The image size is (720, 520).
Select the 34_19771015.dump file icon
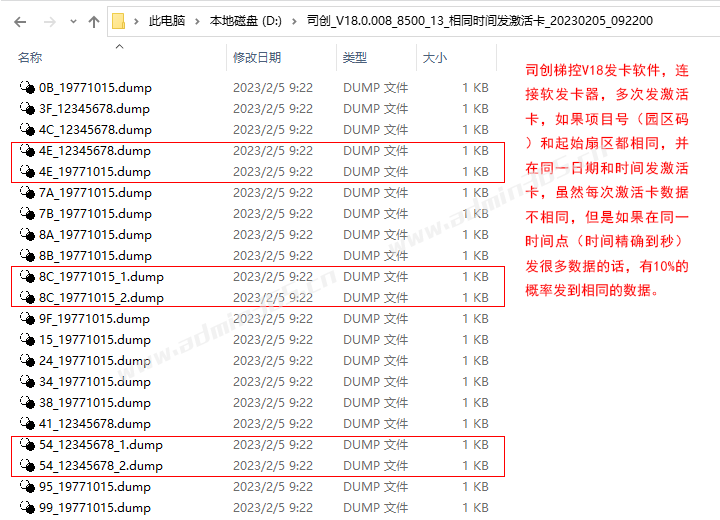tap(28, 381)
